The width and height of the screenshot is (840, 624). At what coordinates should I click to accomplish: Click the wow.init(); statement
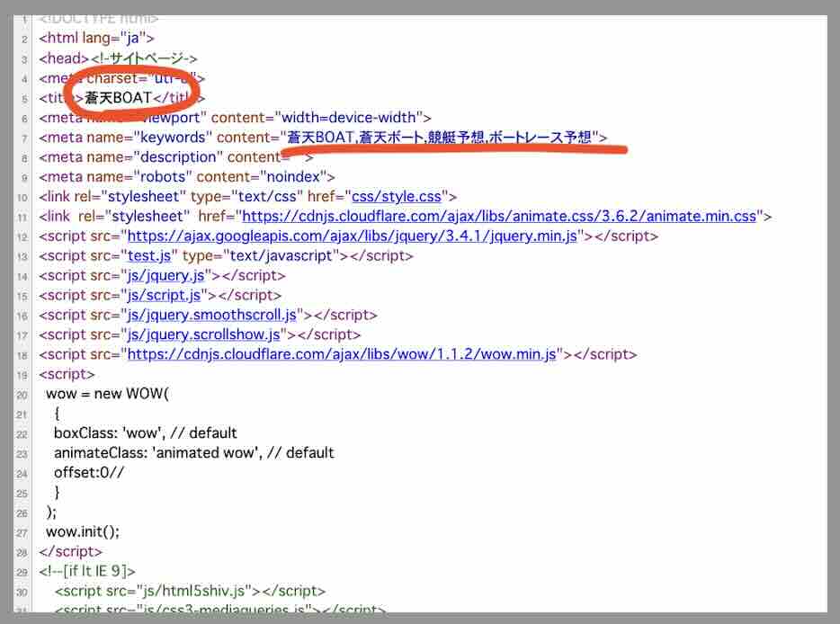pyautogui.click(x=83, y=531)
